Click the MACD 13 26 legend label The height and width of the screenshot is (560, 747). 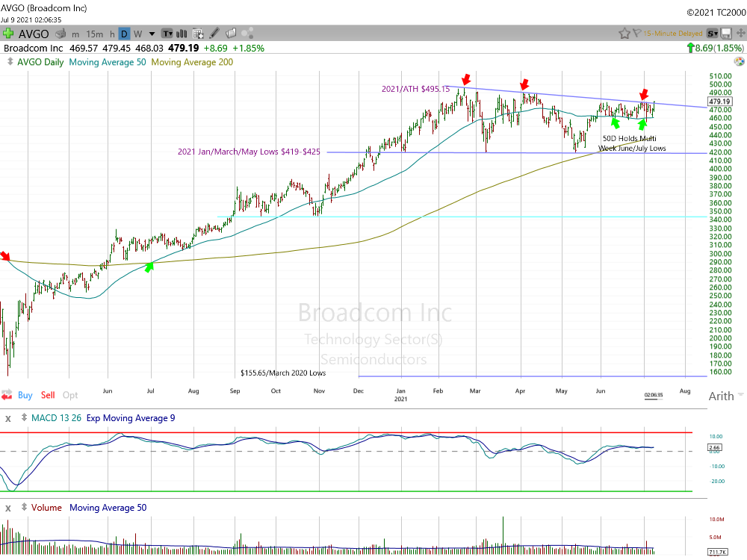[x=56, y=418]
